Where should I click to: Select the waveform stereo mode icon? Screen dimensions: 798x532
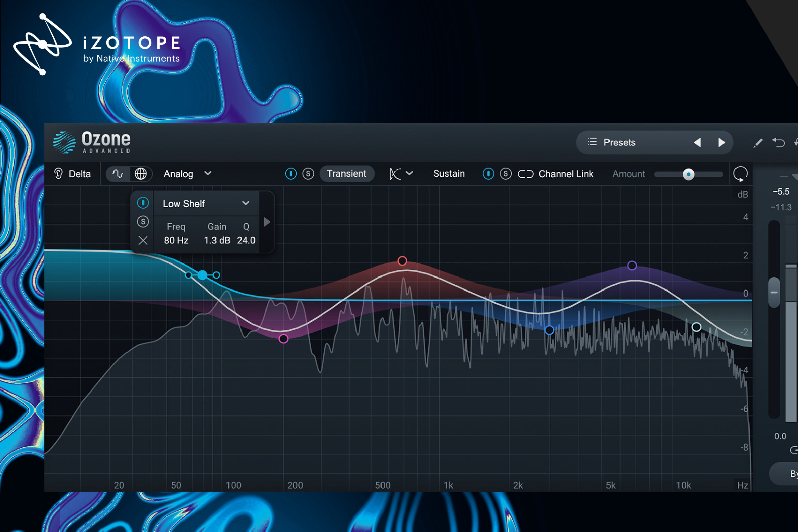coord(118,174)
